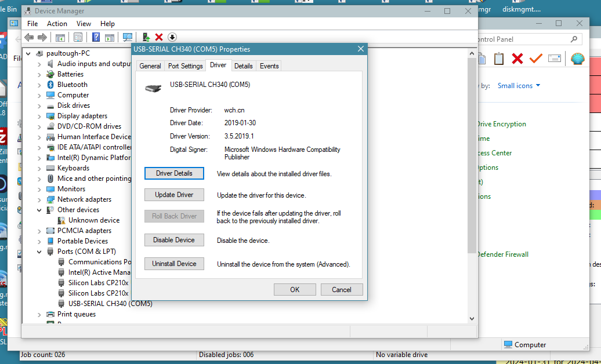The width and height of the screenshot is (601, 364).
Task: Select the Unknown device tree entry
Action: coord(94,220)
